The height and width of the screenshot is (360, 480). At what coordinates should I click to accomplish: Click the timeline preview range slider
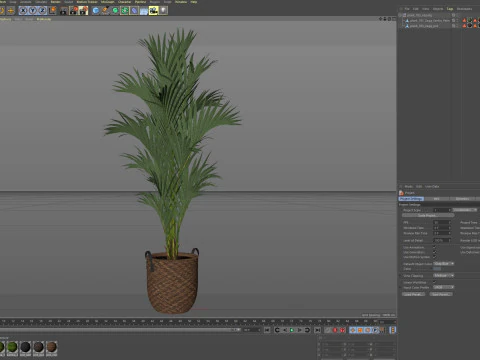(x=120, y=330)
